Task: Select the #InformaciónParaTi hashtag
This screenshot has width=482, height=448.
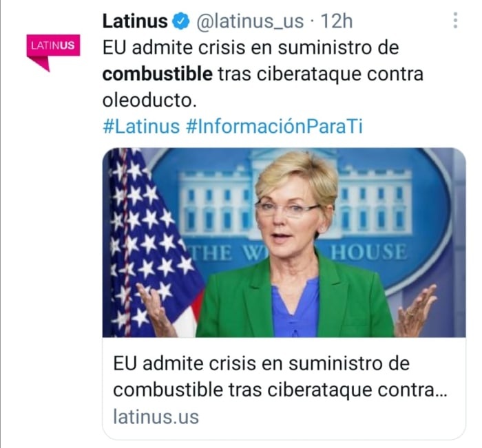Action: click(275, 127)
